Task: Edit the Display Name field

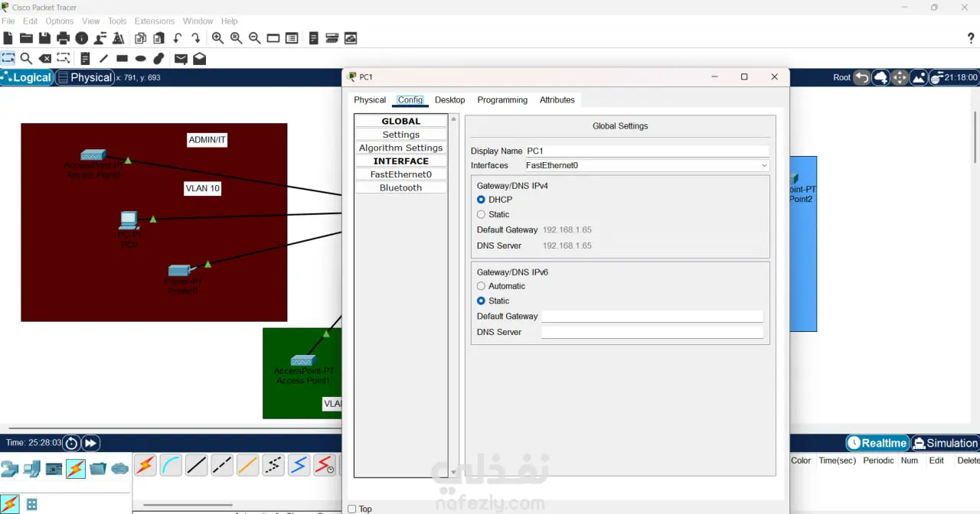Action: pos(647,151)
